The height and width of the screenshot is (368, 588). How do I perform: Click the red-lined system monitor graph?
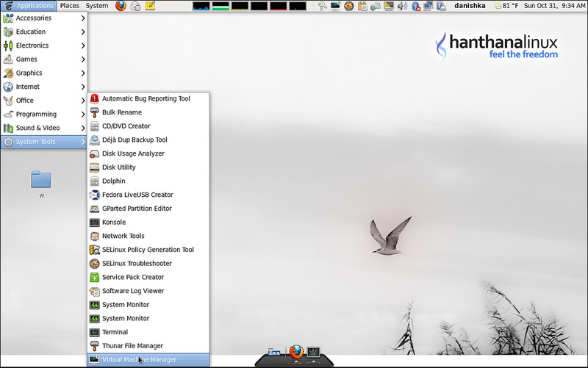tap(279, 6)
